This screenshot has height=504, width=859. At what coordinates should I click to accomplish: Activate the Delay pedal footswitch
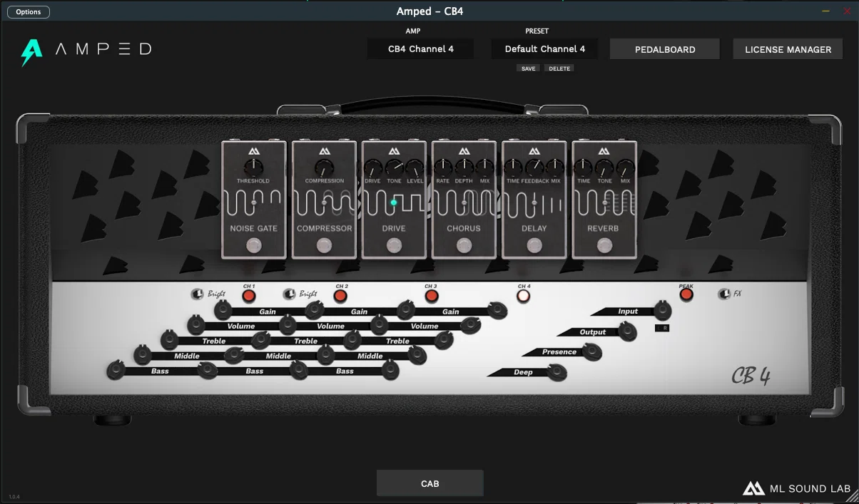(x=534, y=246)
